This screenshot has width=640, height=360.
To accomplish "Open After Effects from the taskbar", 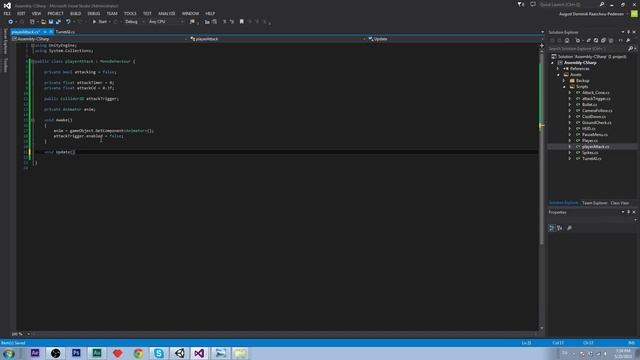I will pyautogui.click(x=35, y=353).
